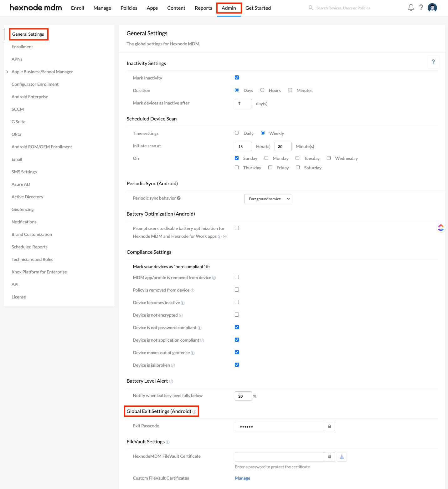The width and height of the screenshot is (448, 489).
Task: Select the Daily time setting radio
Action: [237, 133]
